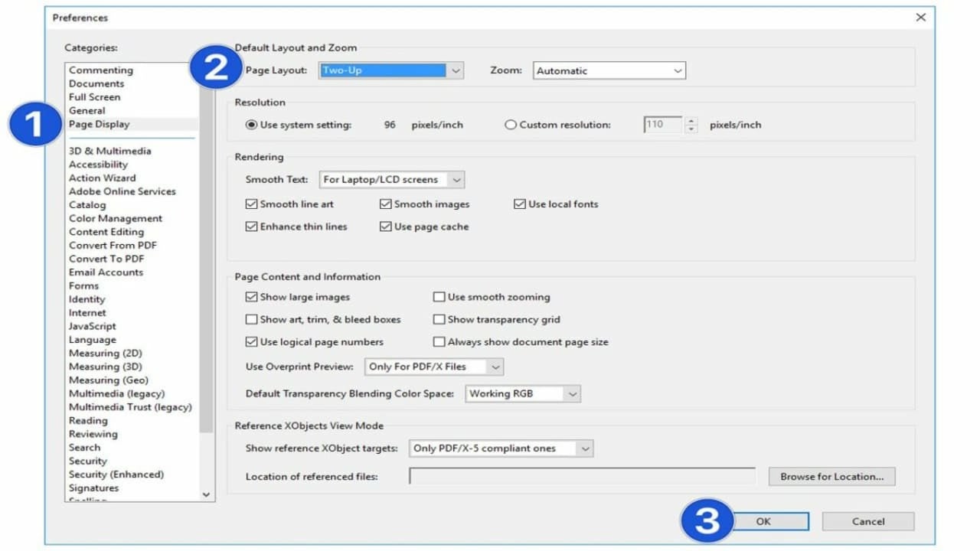The image size is (980, 551).
Task: Toggle the Use local fonts checkbox
Action: [x=520, y=204]
